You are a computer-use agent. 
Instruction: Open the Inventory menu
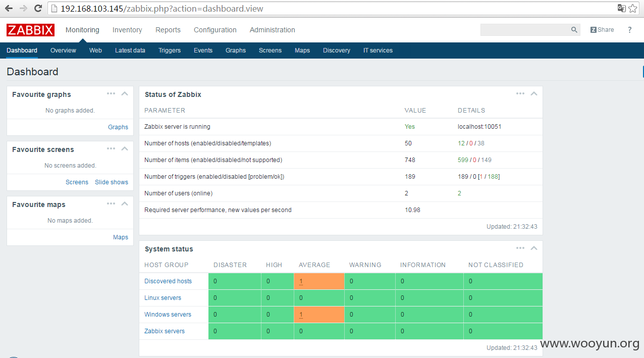(x=127, y=30)
